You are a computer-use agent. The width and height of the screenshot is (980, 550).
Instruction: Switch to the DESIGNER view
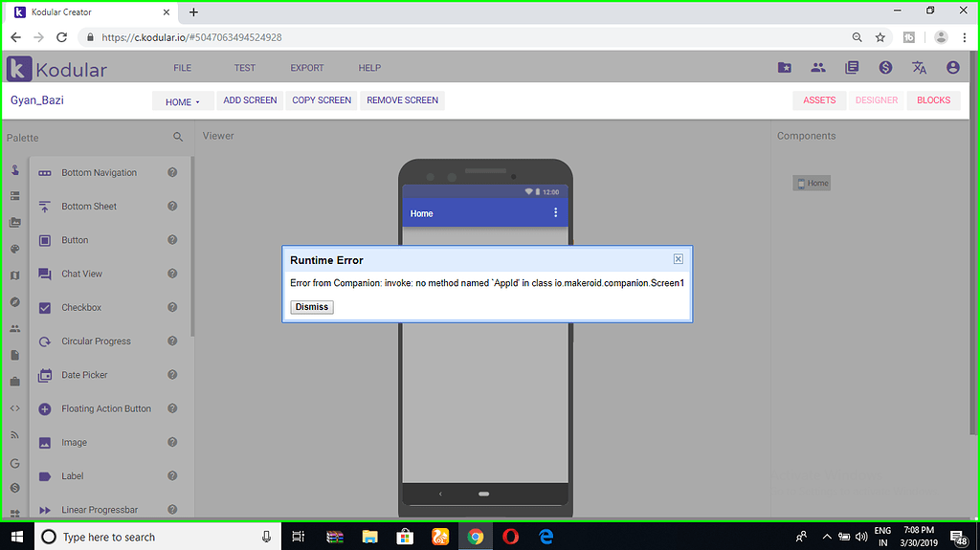click(x=877, y=100)
